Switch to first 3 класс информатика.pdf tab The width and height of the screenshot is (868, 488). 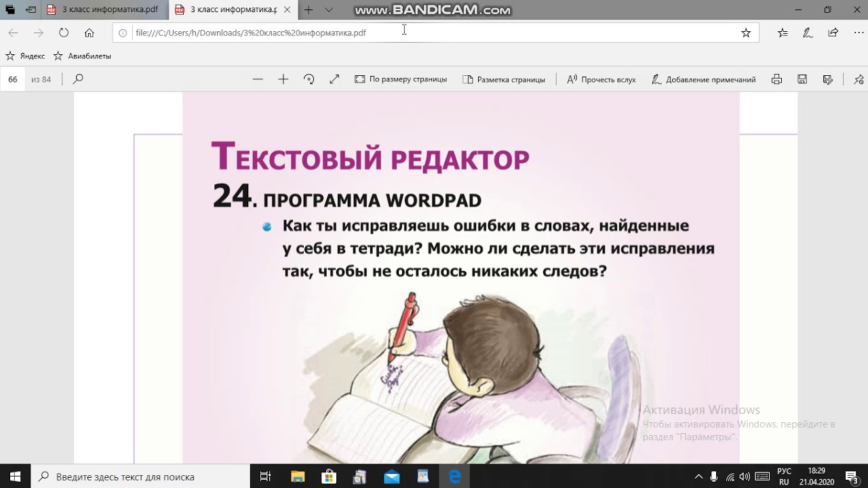[x=105, y=10]
